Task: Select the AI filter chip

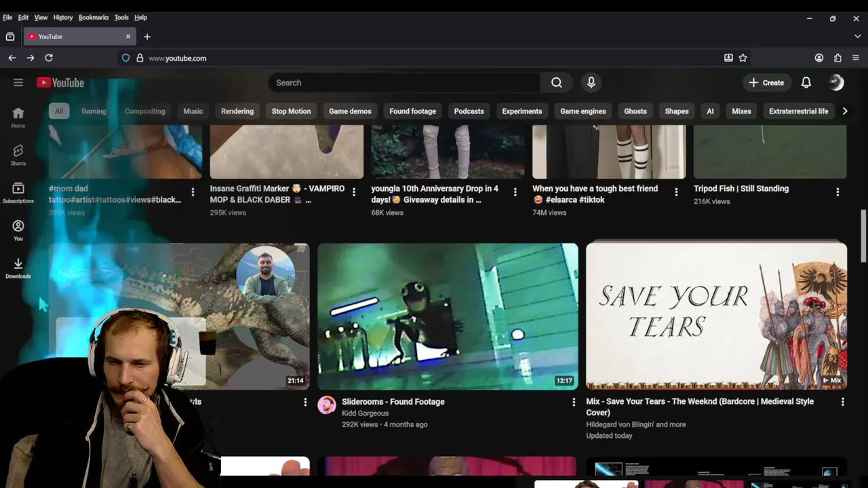Action: click(x=710, y=111)
